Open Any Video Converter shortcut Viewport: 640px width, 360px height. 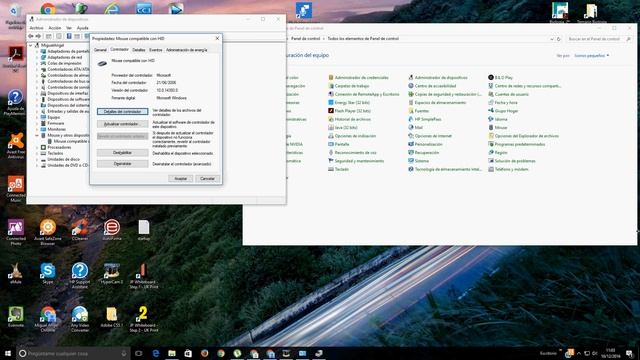(x=80, y=319)
